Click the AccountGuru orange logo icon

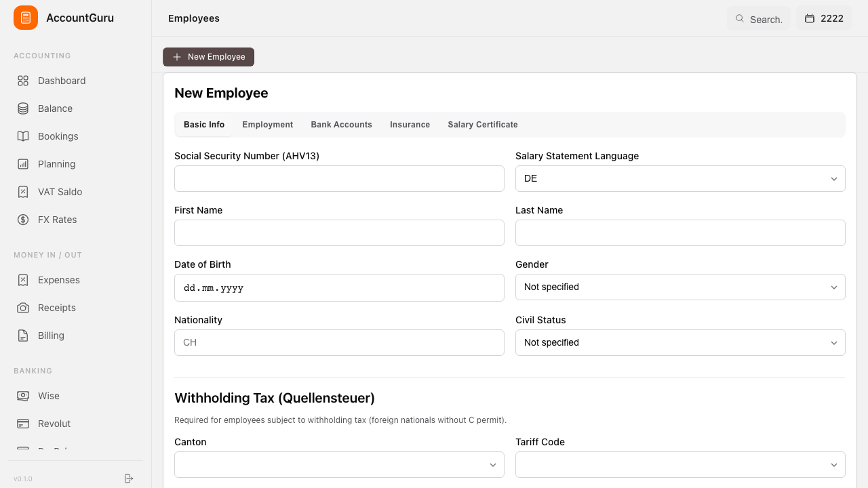pyautogui.click(x=26, y=18)
